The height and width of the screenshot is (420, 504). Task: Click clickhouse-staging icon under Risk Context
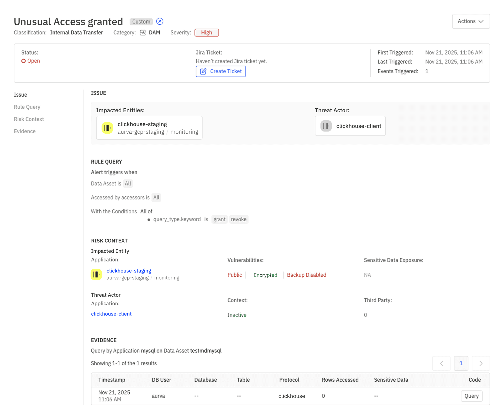click(96, 274)
